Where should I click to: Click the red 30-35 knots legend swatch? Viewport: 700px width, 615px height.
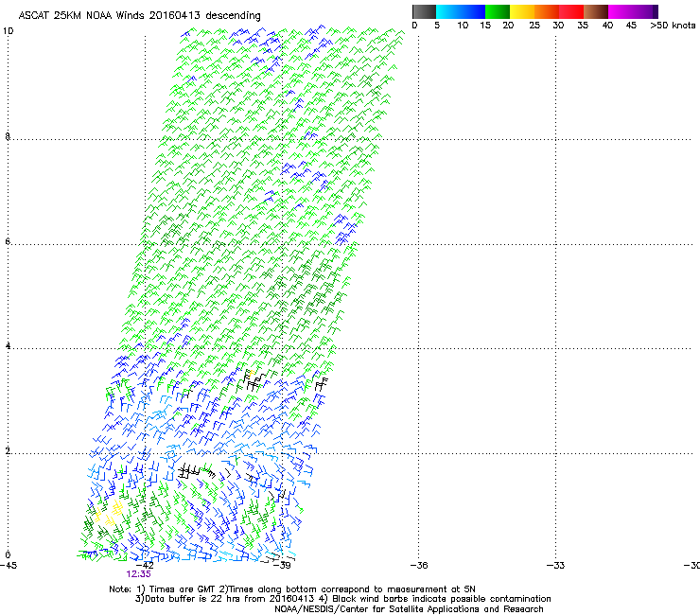[x=571, y=11]
